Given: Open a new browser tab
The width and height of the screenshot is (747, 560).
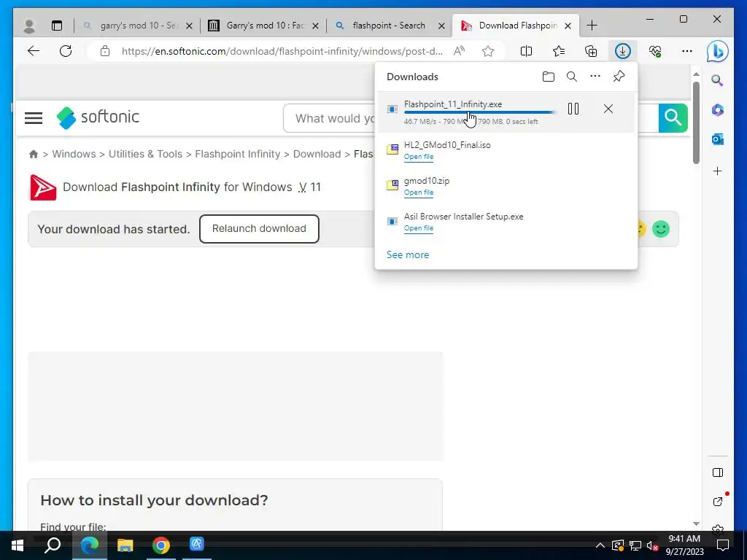Looking at the screenshot, I should pyautogui.click(x=592, y=26).
